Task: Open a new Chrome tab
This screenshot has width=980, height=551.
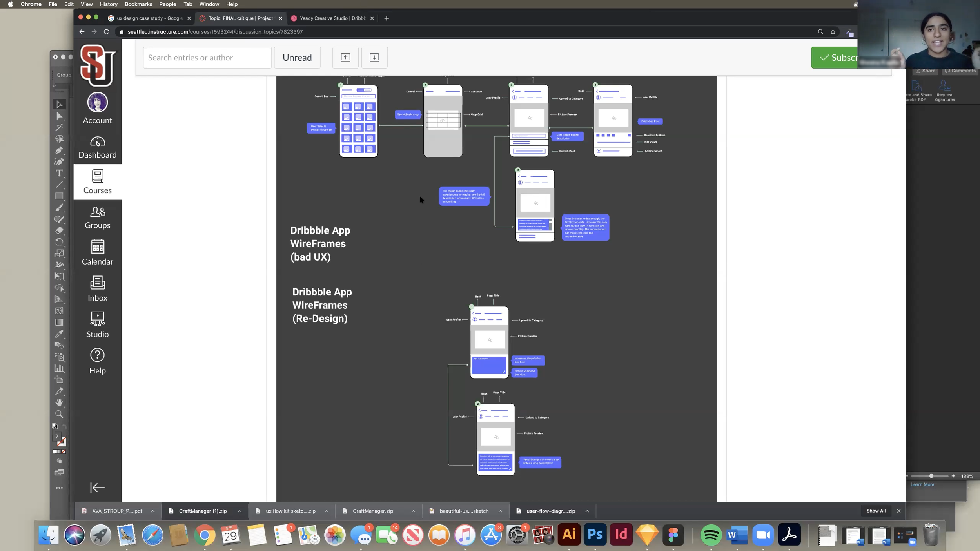Action: click(387, 18)
